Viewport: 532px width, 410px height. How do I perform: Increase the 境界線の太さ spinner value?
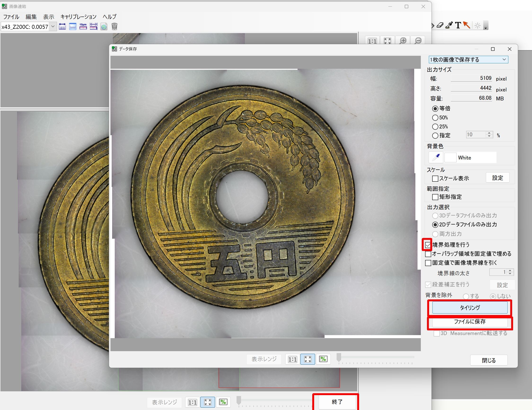coord(510,270)
